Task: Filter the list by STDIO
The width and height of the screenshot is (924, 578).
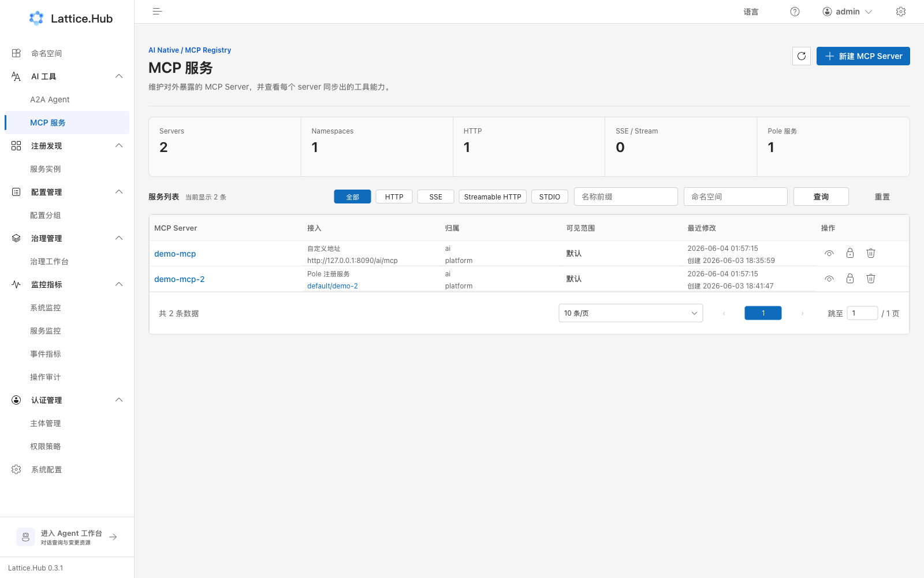Action: tap(550, 197)
